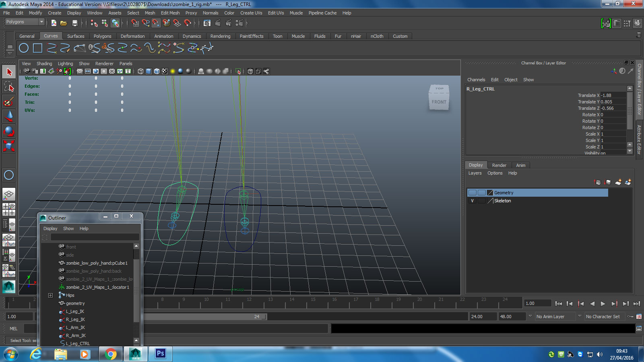Open the Edit Mesh menu
The image size is (644, 362).
170,13
